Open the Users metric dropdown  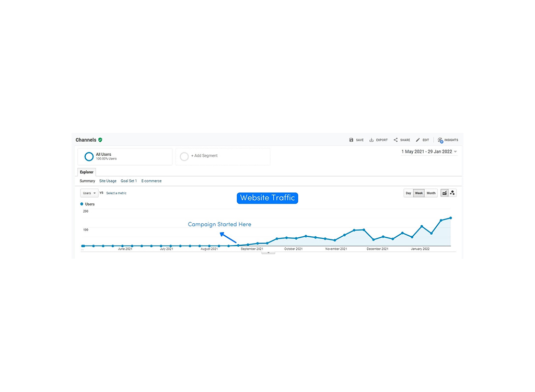tap(89, 193)
